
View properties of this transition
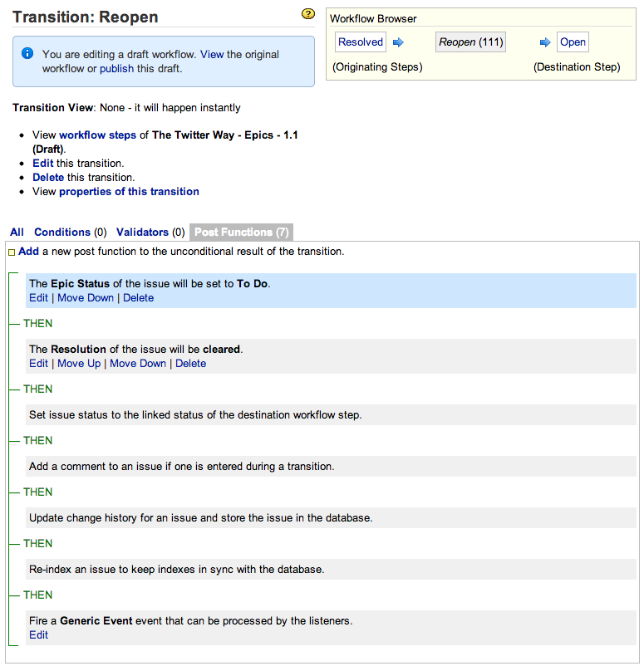(129, 191)
